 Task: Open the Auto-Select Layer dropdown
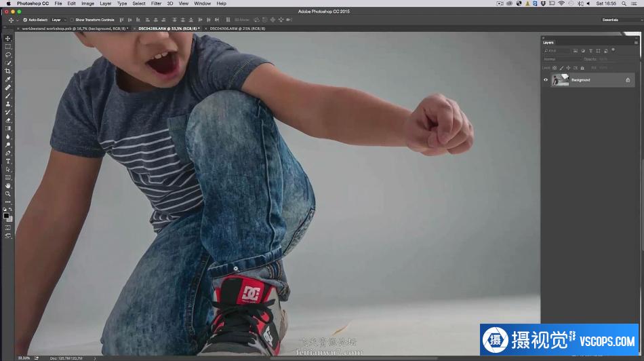pyautogui.click(x=59, y=20)
